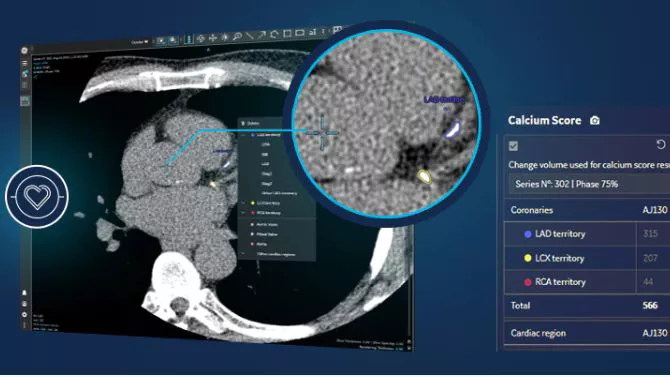The width and height of the screenshot is (670, 377).
Task: Select the magnifier zoom tool in viewer toolbar
Action: 237,37
